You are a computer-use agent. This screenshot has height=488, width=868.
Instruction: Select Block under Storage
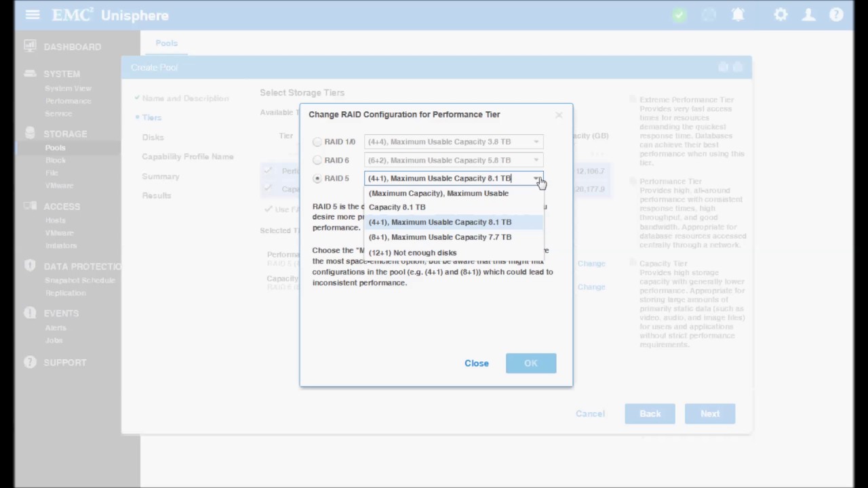tap(56, 160)
